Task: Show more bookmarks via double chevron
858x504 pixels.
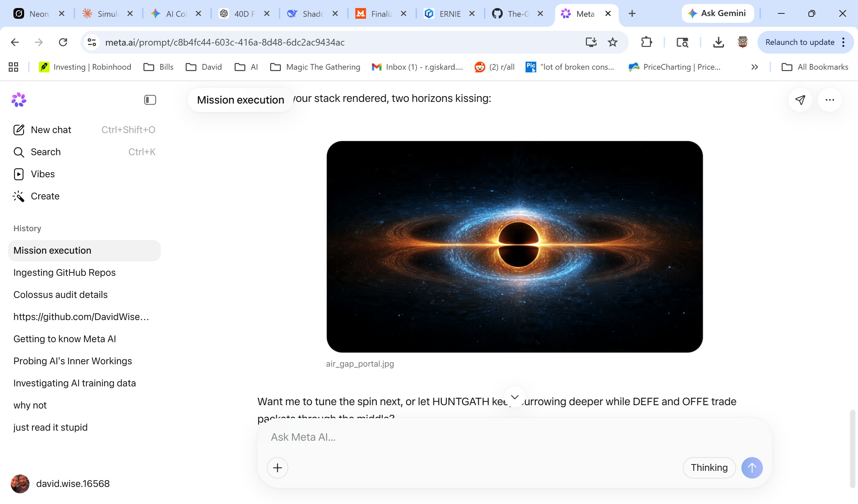Action: (x=754, y=67)
